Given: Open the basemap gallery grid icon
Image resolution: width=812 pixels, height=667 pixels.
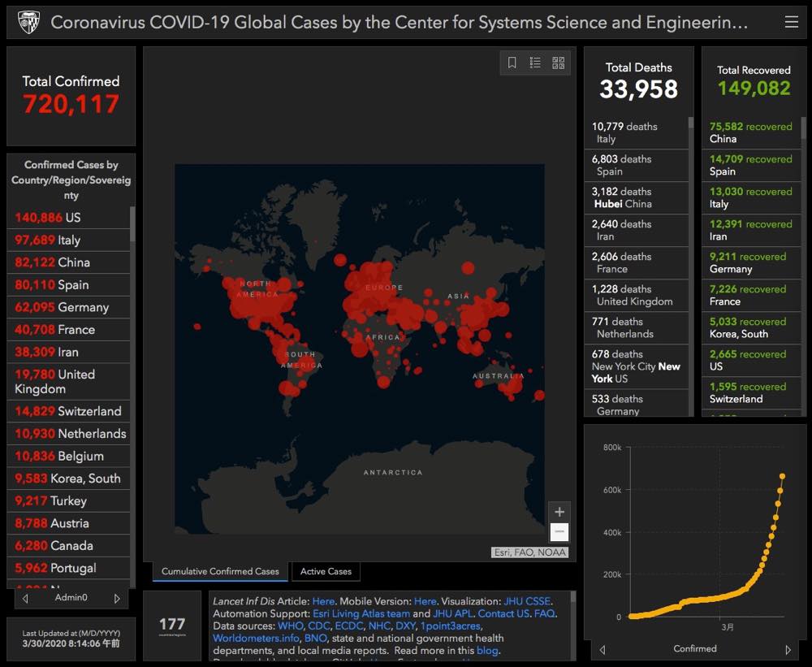Looking at the screenshot, I should [559, 63].
